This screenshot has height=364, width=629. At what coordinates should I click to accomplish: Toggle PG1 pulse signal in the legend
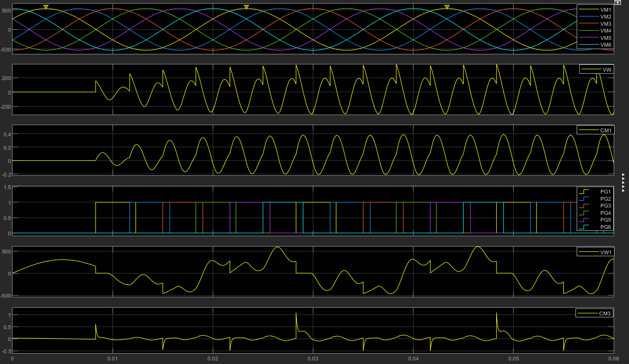pos(595,192)
